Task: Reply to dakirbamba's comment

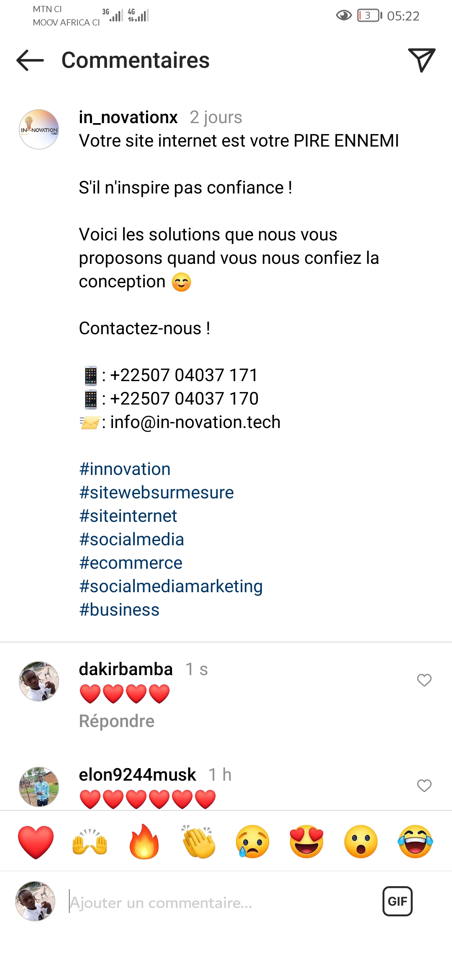Action: pos(117,721)
